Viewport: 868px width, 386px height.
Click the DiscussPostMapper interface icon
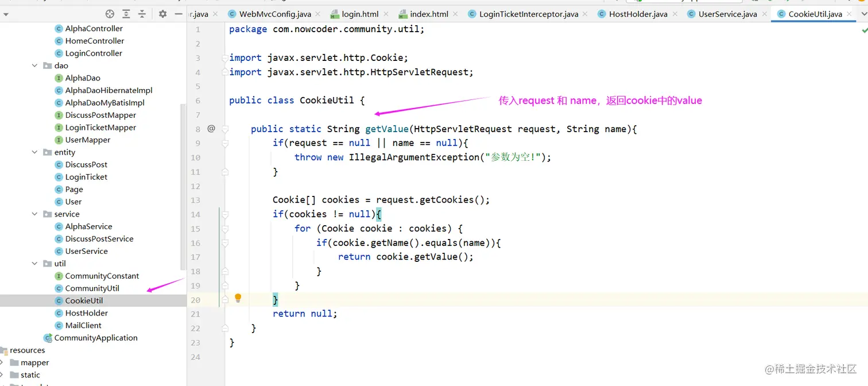point(59,115)
